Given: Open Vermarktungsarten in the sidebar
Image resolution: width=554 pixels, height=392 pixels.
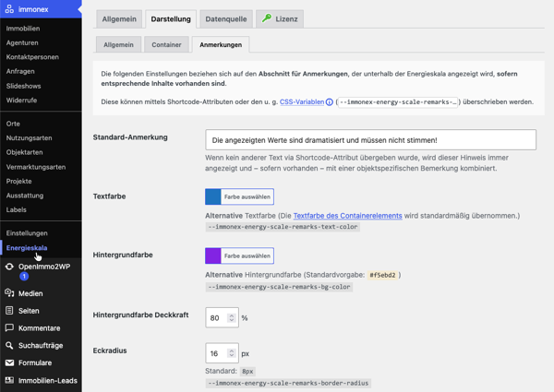Looking at the screenshot, I should pos(36,167).
